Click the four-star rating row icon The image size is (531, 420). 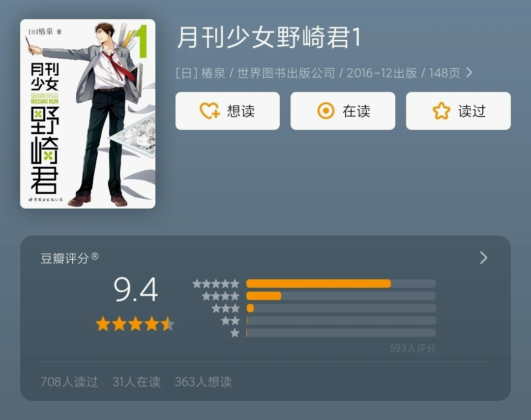221,296
